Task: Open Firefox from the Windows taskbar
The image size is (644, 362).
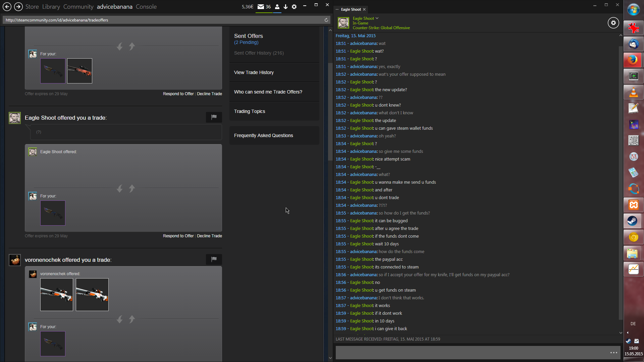Action: click(633, 60)
